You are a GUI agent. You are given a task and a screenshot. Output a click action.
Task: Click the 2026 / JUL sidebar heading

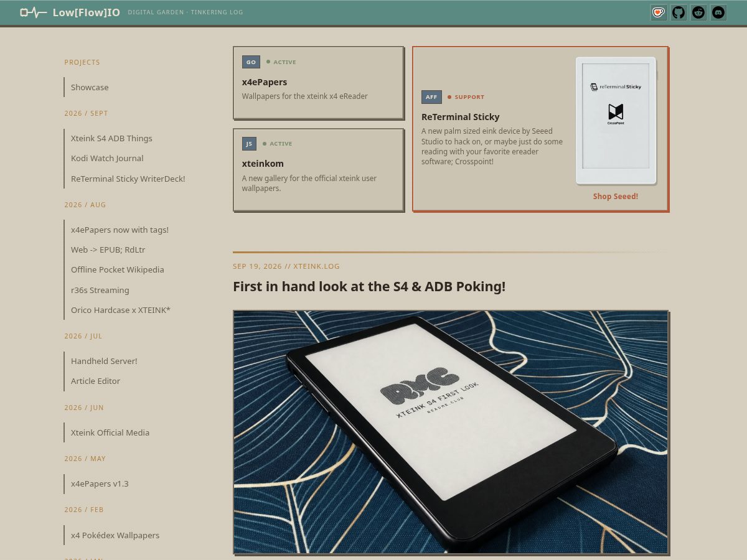[83, 336]
